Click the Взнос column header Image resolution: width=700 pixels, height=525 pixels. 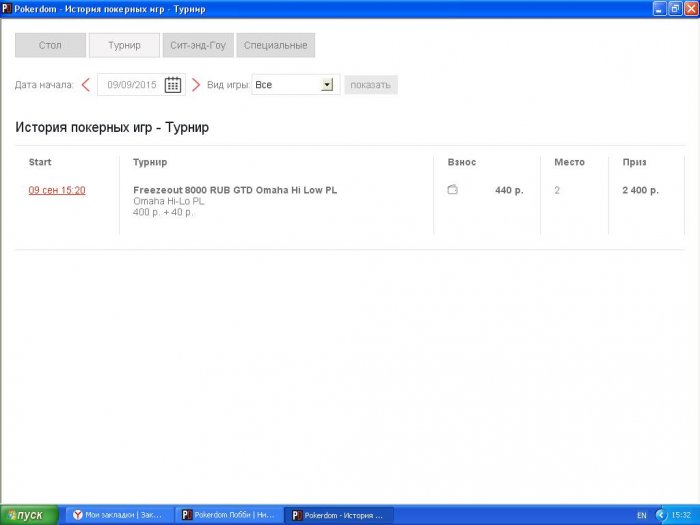(x=462, y=162)
